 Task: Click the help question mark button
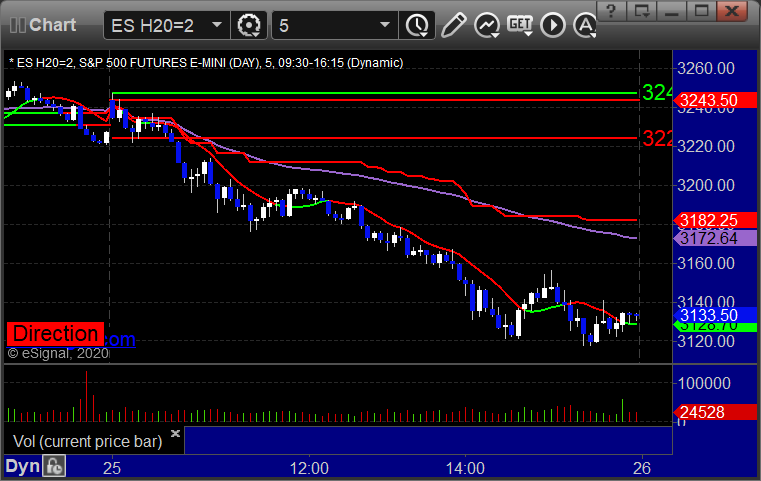point(611,11)
